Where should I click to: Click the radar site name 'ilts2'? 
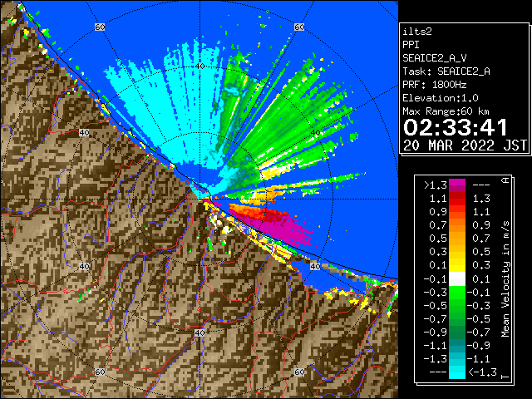pos(417,32)
